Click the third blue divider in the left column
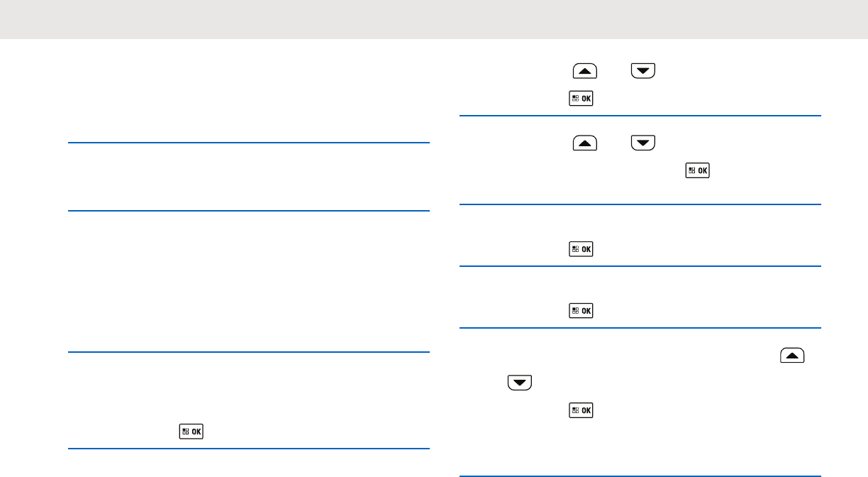The image size is (868, 477). tap(249, 352)
